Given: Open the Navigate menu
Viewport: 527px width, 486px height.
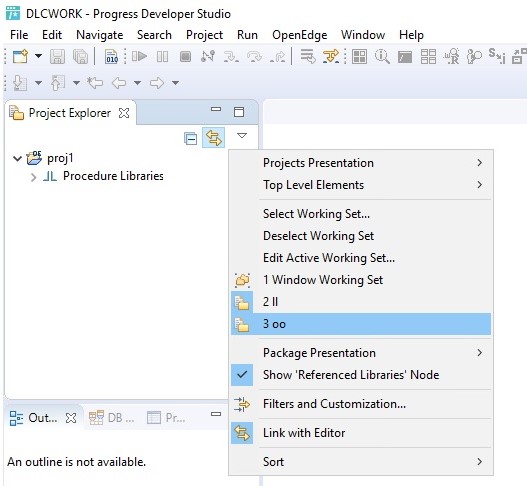Looking at the screenshot, I should point(99,35).
